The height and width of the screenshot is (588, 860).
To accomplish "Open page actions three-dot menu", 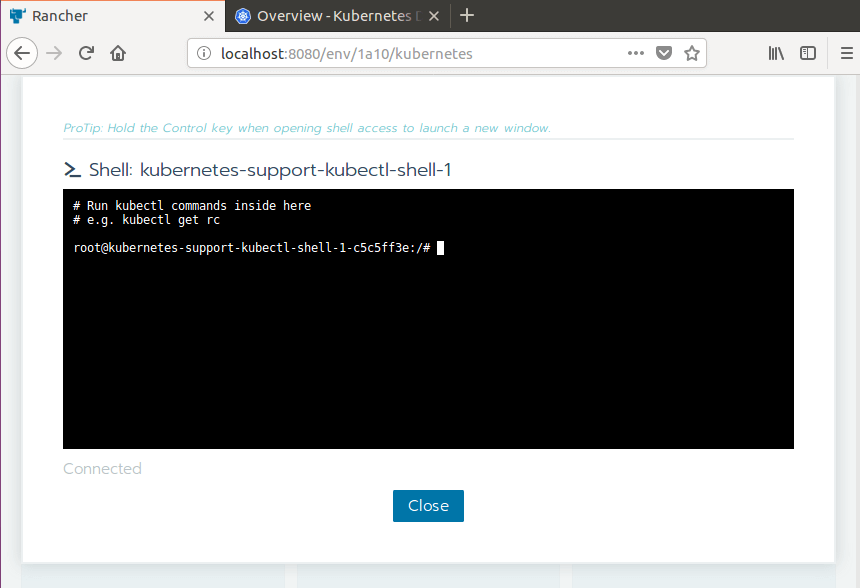I will click(x=636, y=53).
